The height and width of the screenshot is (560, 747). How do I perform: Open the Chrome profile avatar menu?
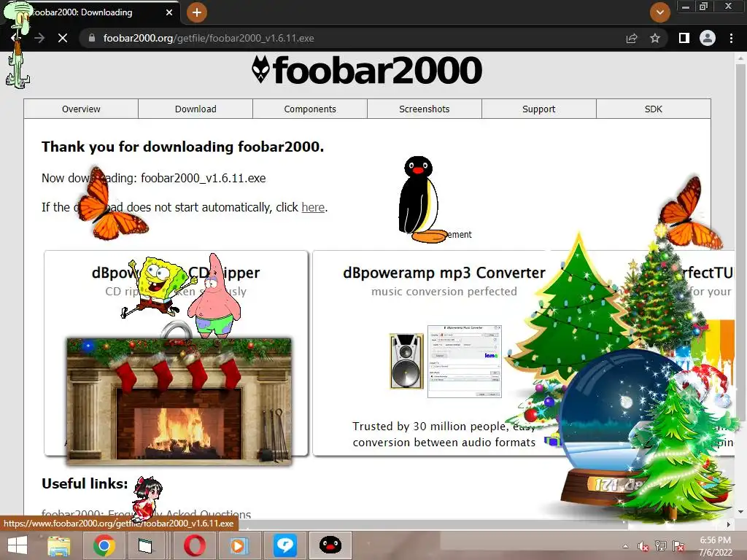point(708,38)
